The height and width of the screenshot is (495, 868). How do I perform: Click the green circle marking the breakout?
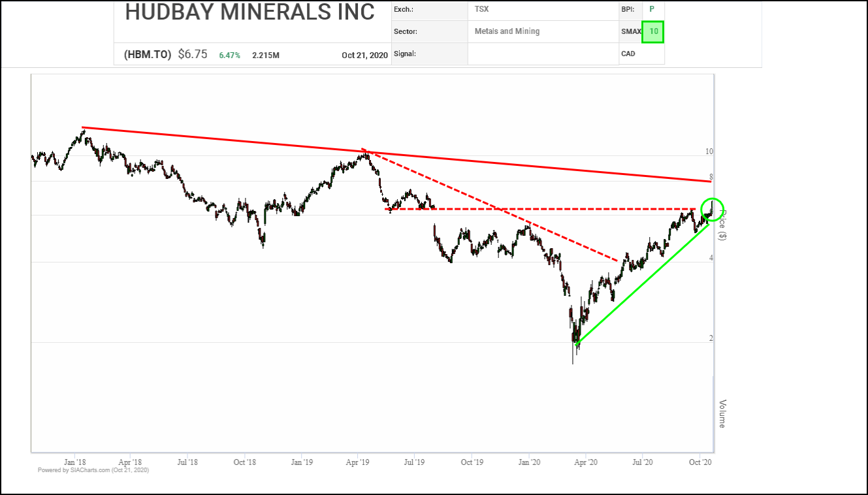pyautogui.click(x=712, y=208)
